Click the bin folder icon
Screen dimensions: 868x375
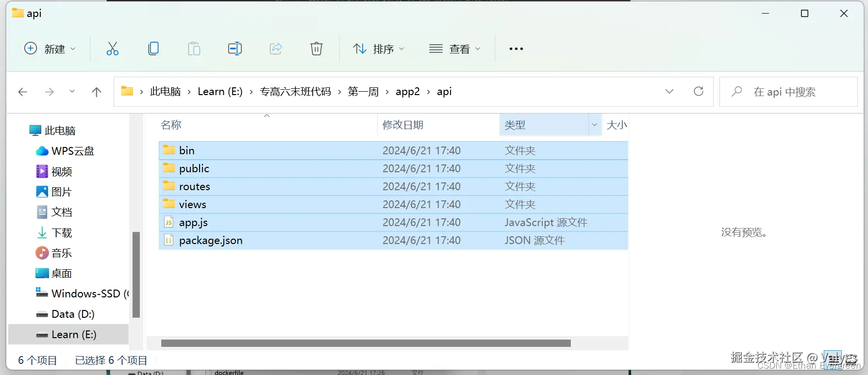coord(168,150)
